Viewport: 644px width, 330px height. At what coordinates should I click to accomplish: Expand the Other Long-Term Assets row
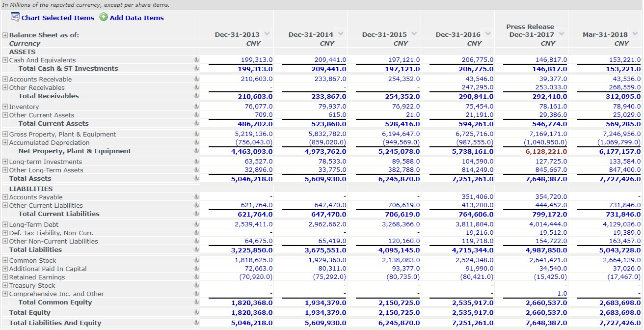click(x=5, y=170)
